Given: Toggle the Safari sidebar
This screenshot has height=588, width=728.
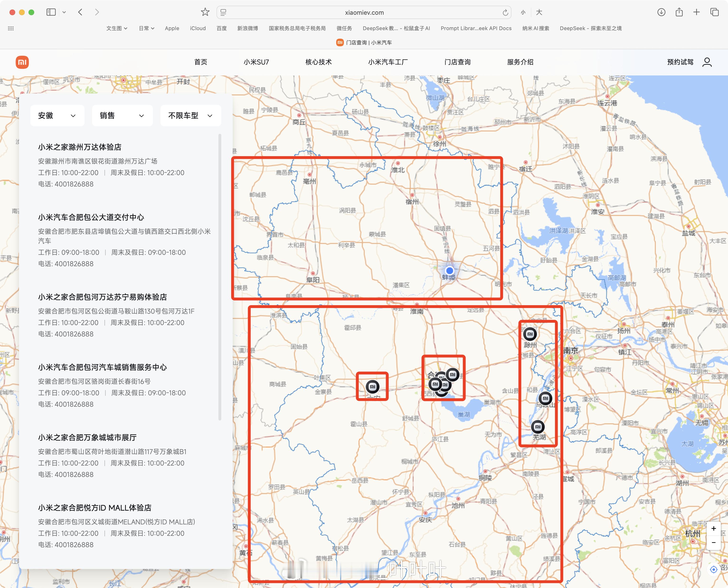Looking at the screenshot, I should 51,12.
